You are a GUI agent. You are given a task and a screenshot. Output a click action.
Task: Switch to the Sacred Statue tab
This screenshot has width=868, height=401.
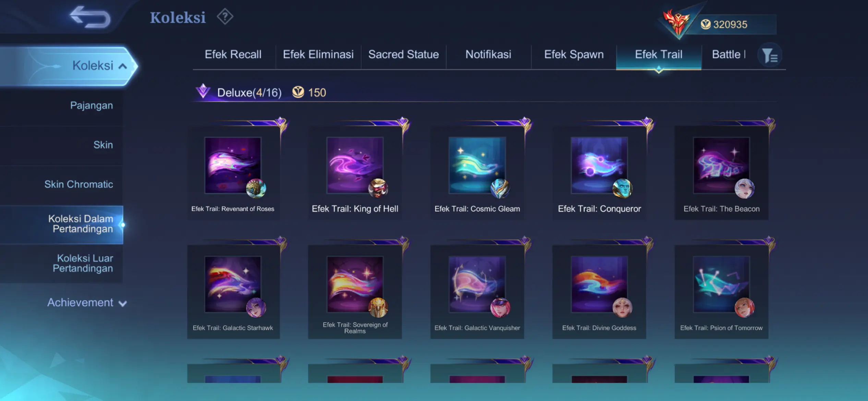pyautogui.click(x=403, y=54)
